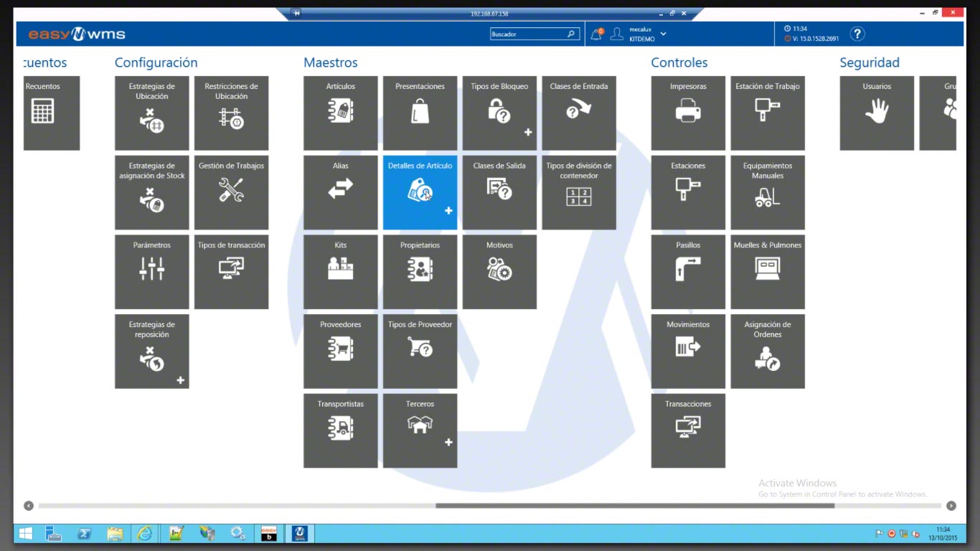
Task: Click the Maestros section heading
Action: (331, 63)
